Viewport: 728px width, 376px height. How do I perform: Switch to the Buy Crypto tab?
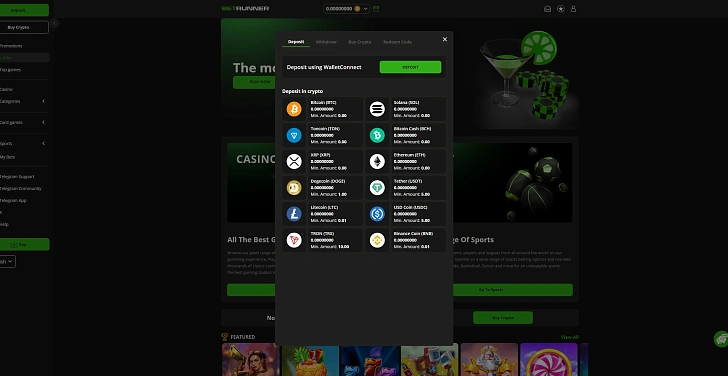click(x=360, y=42)
